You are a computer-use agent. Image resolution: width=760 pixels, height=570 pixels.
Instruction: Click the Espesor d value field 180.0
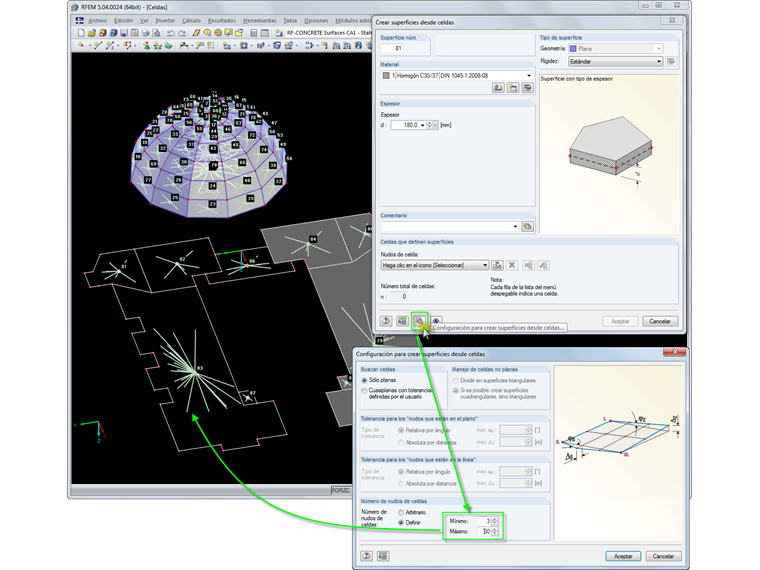(x=405, y=125)
